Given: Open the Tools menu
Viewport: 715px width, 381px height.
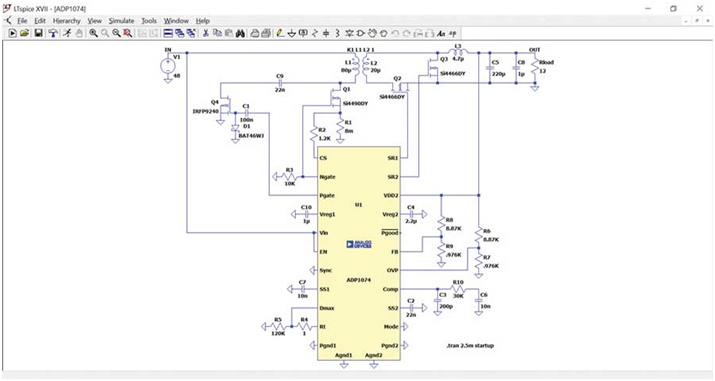Looking at the screenshot, I should pos(149,21).
